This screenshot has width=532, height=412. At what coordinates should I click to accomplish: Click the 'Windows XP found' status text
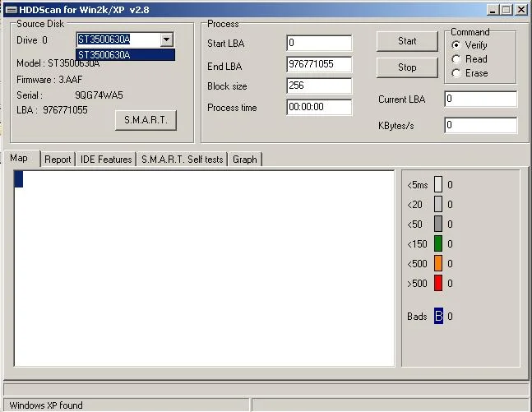[46, 405]
